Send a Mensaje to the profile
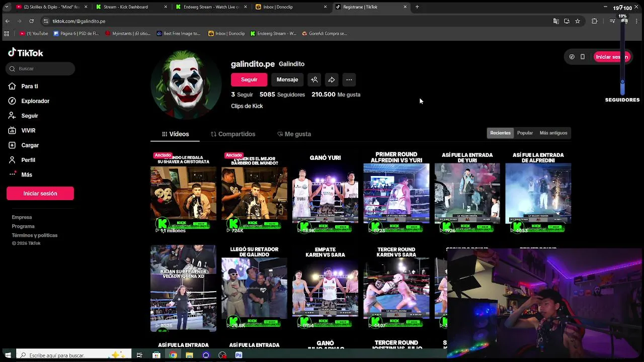This screenshot has width=644, height=362. [x=287, y=79]
